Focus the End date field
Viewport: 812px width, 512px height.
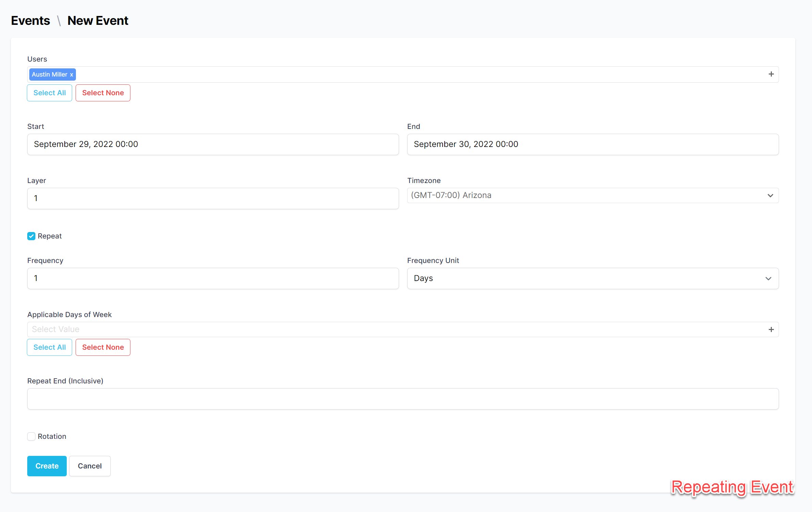pos(592,144)
